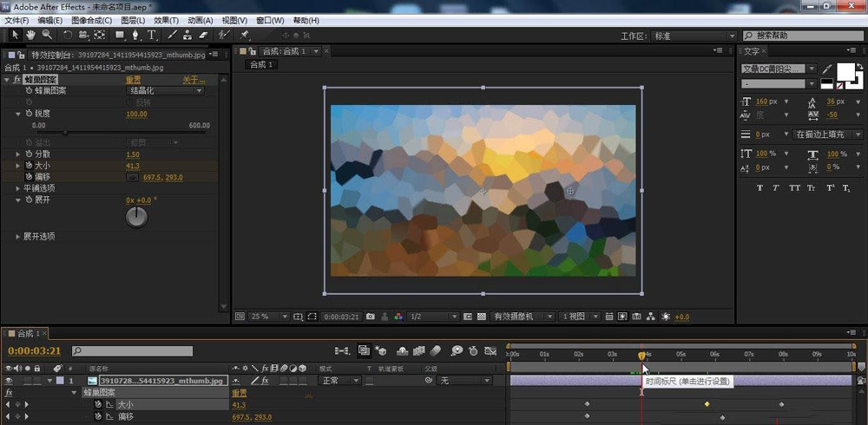868x425 pixels.
Task: Toggle the 大小 stopwatch in timeline
Action: [99, 404]
